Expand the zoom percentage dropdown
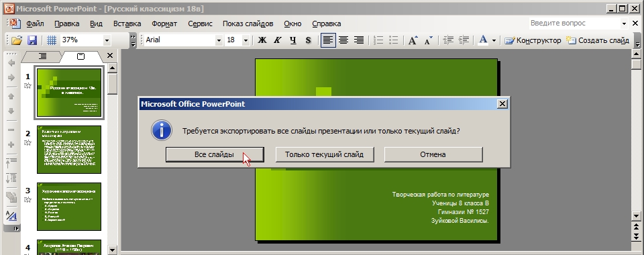 107,40
